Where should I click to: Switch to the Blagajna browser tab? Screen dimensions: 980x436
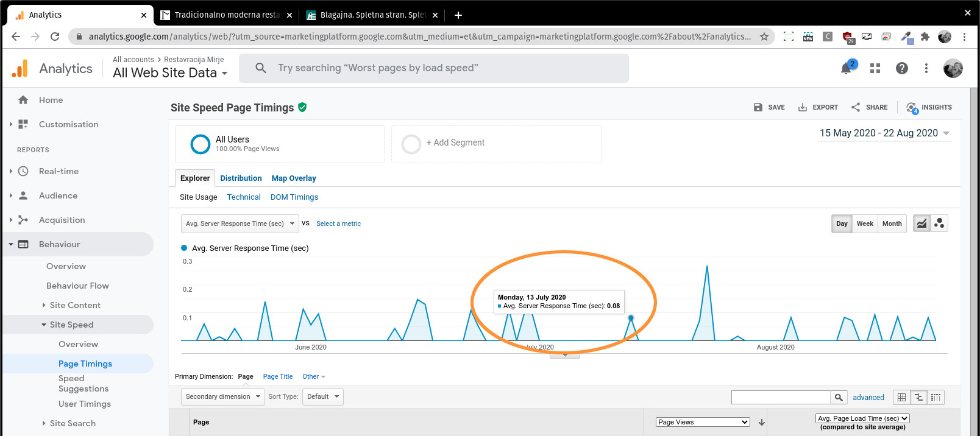[371, 15]
